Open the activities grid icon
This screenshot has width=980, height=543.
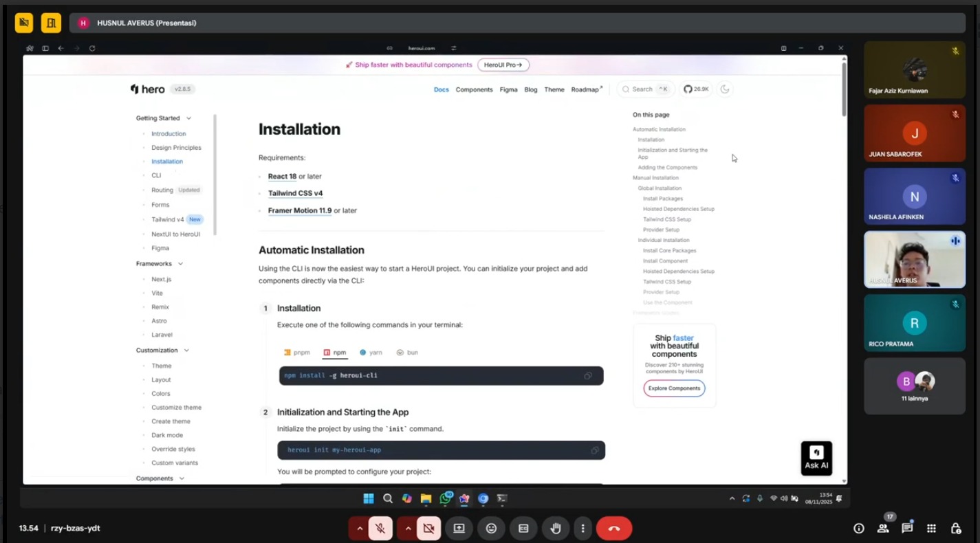coord(931,528)
